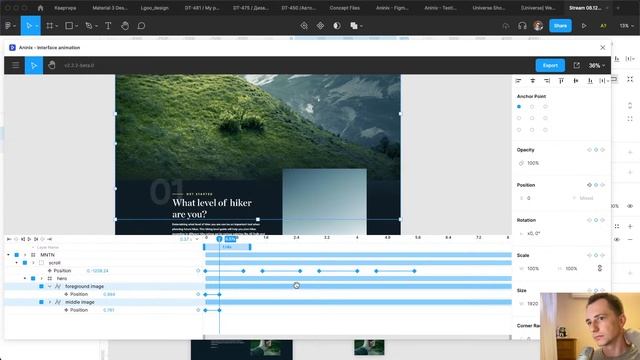Expand middle image layer properties

click(x=50, y=302)
